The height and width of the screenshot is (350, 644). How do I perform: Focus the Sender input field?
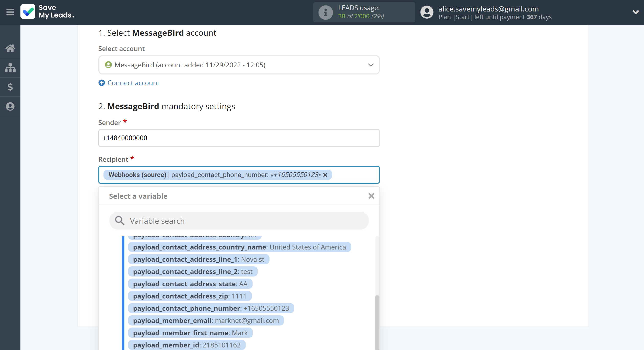[239, 138]
